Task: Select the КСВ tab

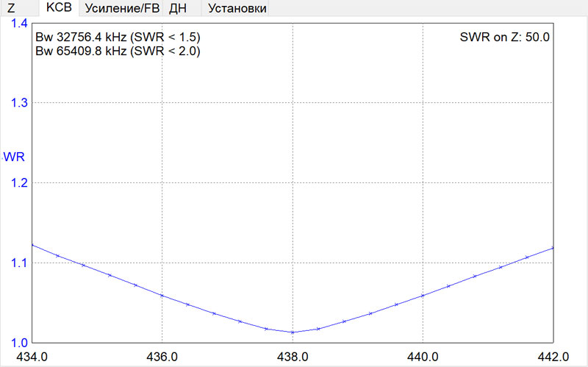Action: click(x=59, y=8)
